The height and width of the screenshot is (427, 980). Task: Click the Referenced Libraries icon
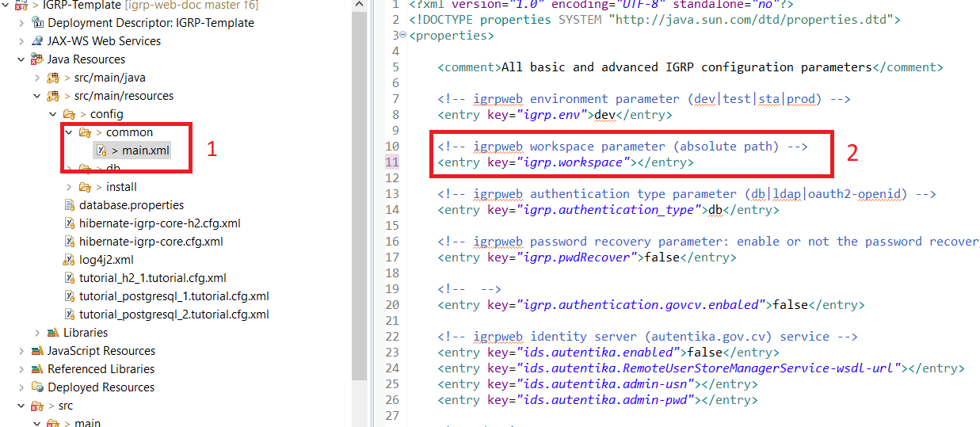tap(36, 369)
